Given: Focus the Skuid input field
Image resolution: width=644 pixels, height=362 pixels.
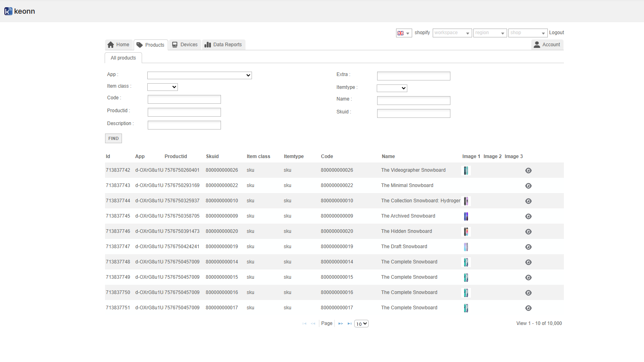Looking at the screenshot, I should [413, 113].
